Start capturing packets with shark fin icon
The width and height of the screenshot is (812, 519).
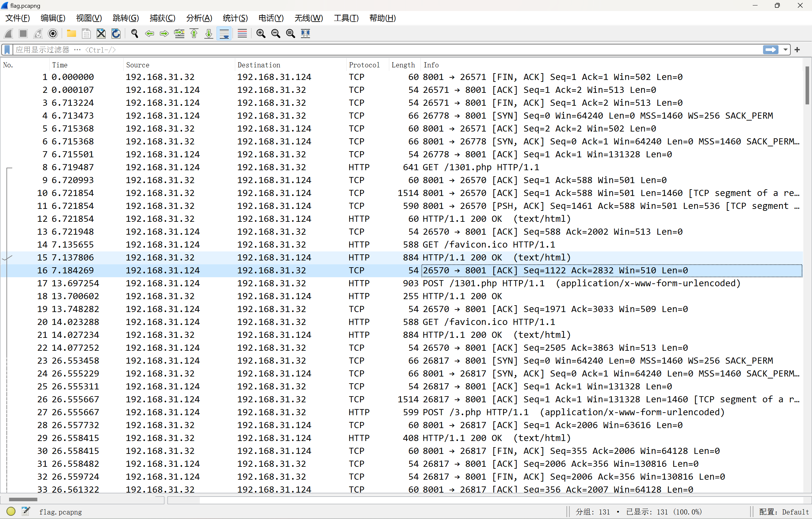tap(9, 34)
